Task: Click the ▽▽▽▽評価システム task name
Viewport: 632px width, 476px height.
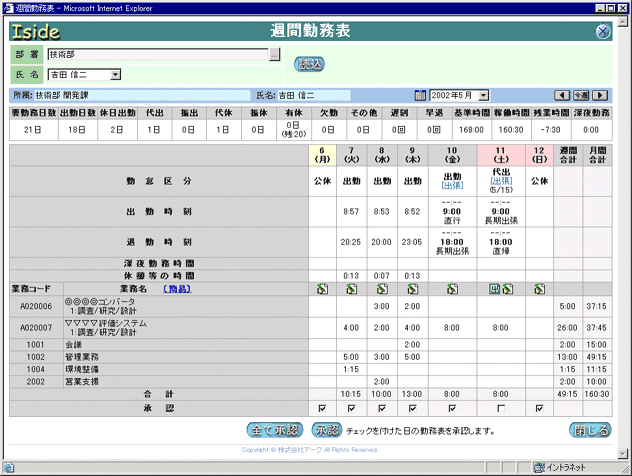Action: (106, 323)
